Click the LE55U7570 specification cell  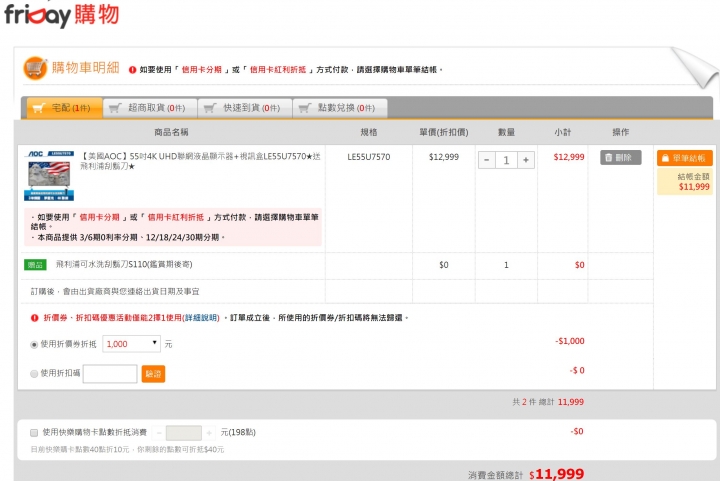369,157
